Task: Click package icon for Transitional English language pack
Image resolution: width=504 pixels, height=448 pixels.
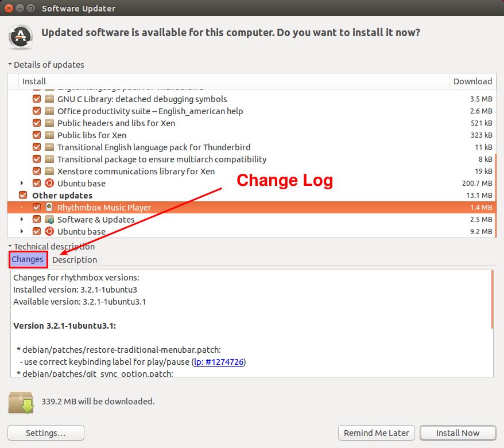Action: click(49, 147)
